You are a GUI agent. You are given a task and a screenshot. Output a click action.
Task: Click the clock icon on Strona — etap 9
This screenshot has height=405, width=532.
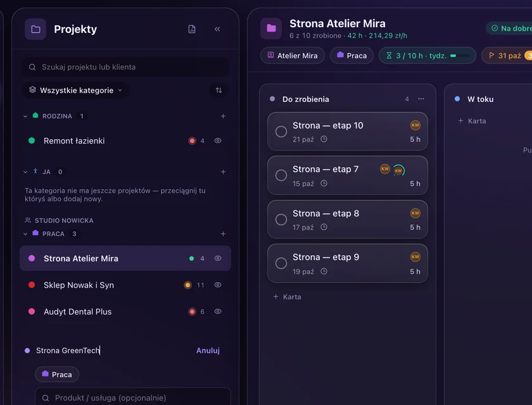(324, 271)
